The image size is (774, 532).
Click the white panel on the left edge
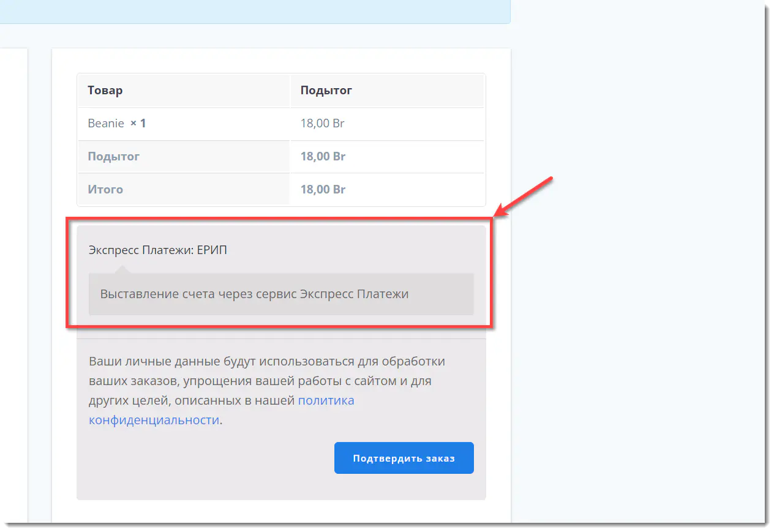(13, 275)
